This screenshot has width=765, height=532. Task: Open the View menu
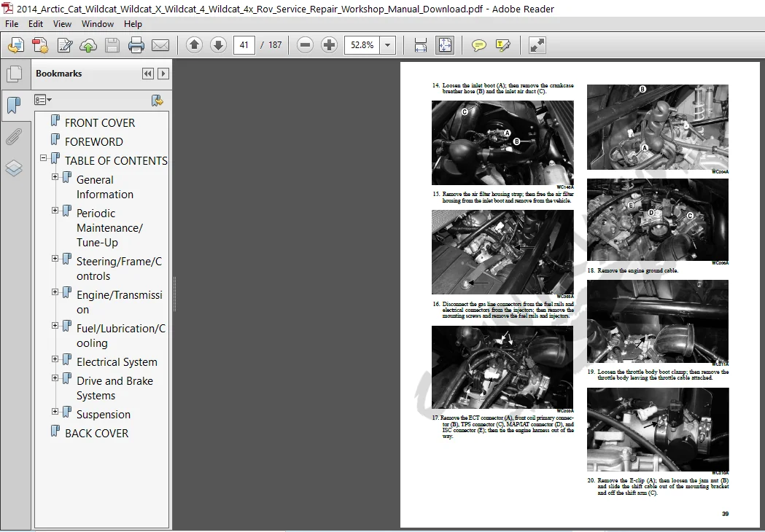click(x=62, y=24)
